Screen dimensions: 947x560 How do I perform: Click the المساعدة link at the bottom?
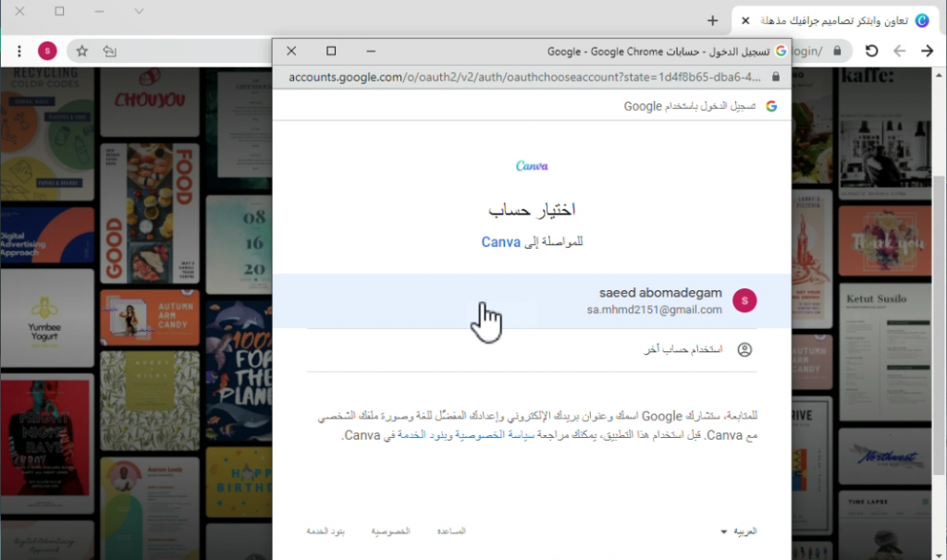450,531
